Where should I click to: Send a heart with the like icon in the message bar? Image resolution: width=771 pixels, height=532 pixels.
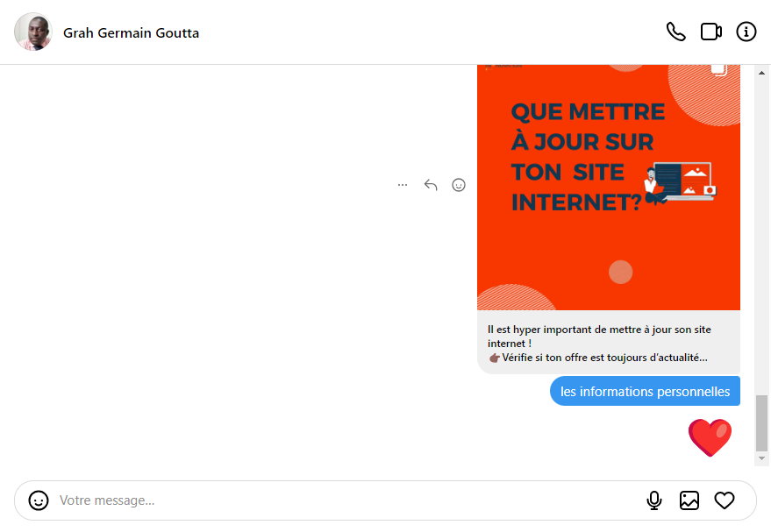[725, 500]
